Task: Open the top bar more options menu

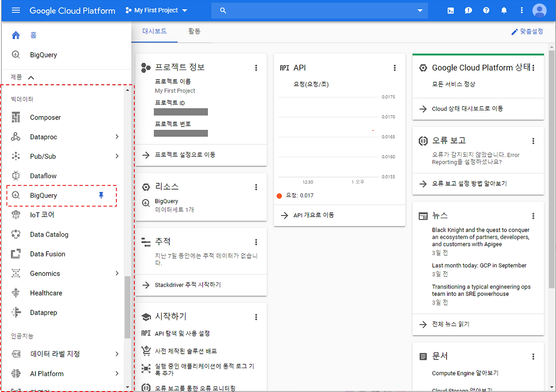Action: click(x=522, y=10)
